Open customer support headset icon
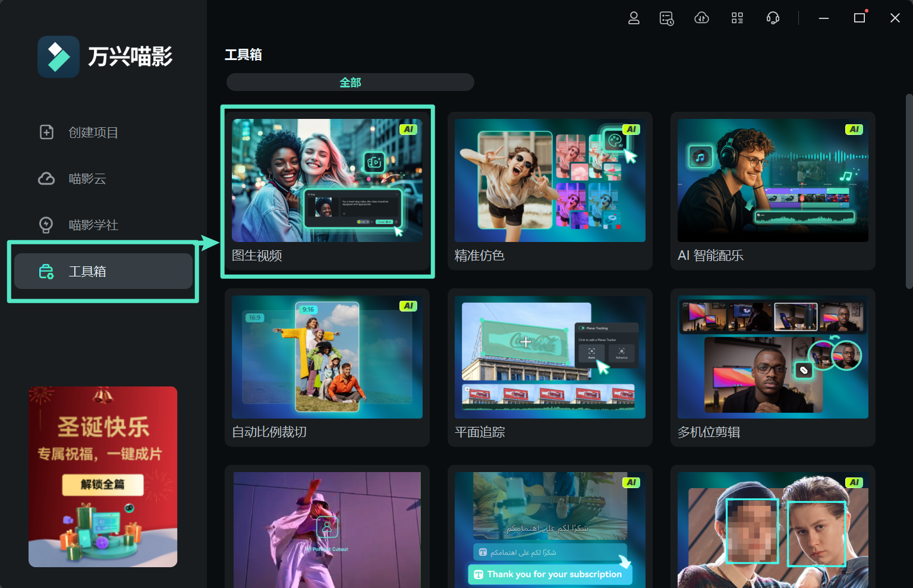The height and width of the screenshot is (588, 913). [x=773, y=18]
